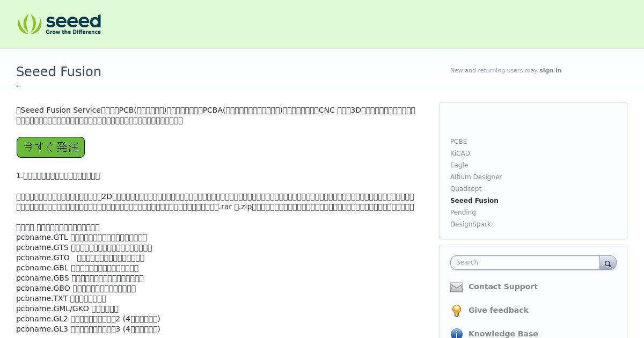Click the green order now button
Screen dimensions: 644x338
[x=50, y=147]
